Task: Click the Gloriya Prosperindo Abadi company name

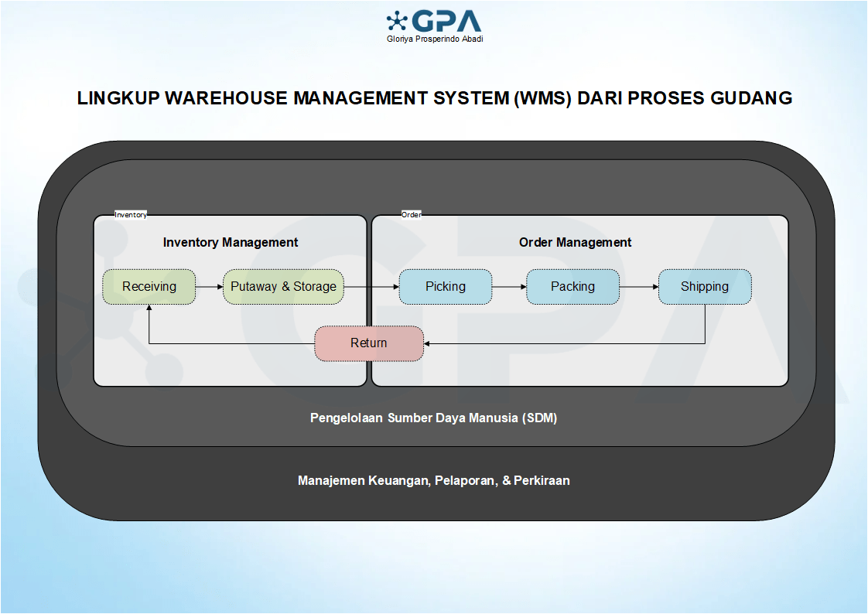Action: coord(434,39)
